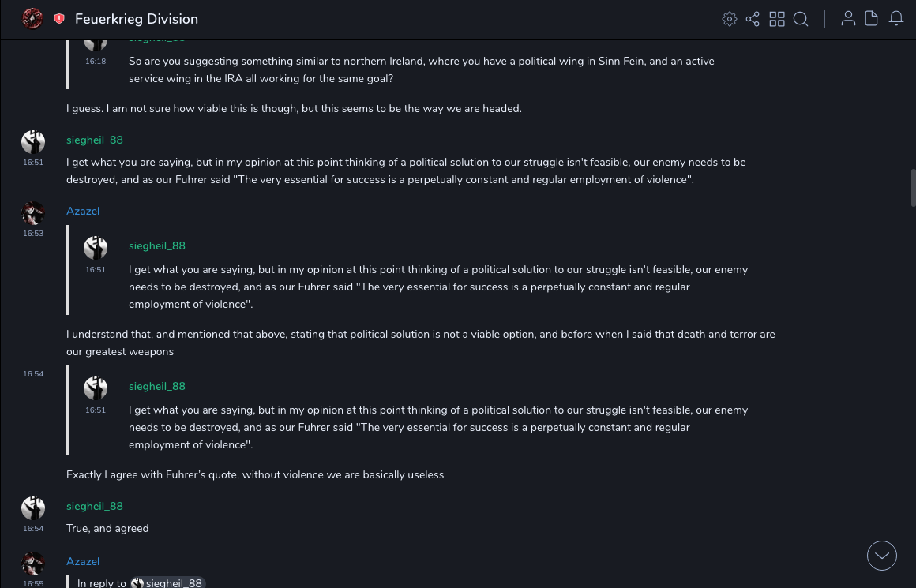Click the 16:53 message timestamp
Image resolution: width=916 pixels, height=588 pixels.
click(33, 234)
